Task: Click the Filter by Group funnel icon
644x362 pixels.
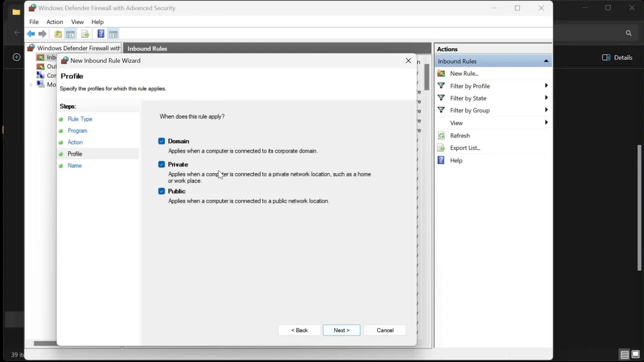Action: pyautogui.click(x=441, y=110)
